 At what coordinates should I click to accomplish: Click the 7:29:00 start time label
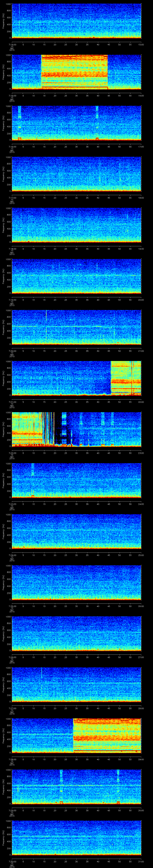12,810
